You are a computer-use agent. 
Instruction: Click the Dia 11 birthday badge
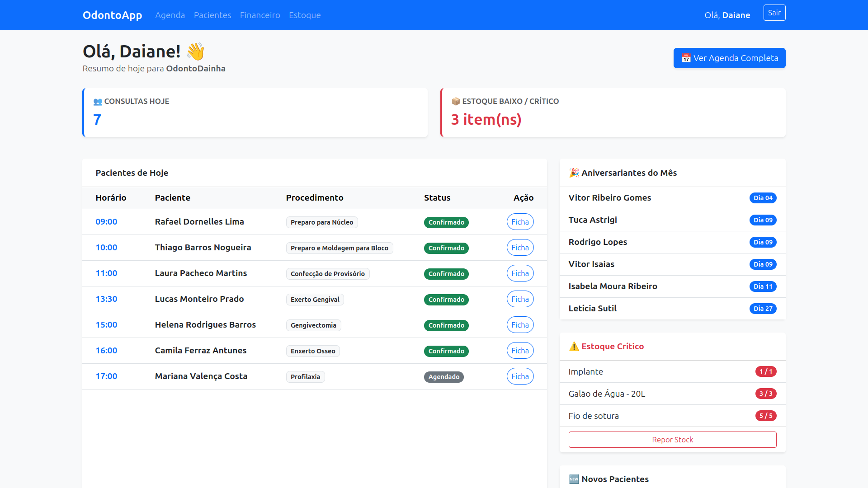click(x=763, y=286)
